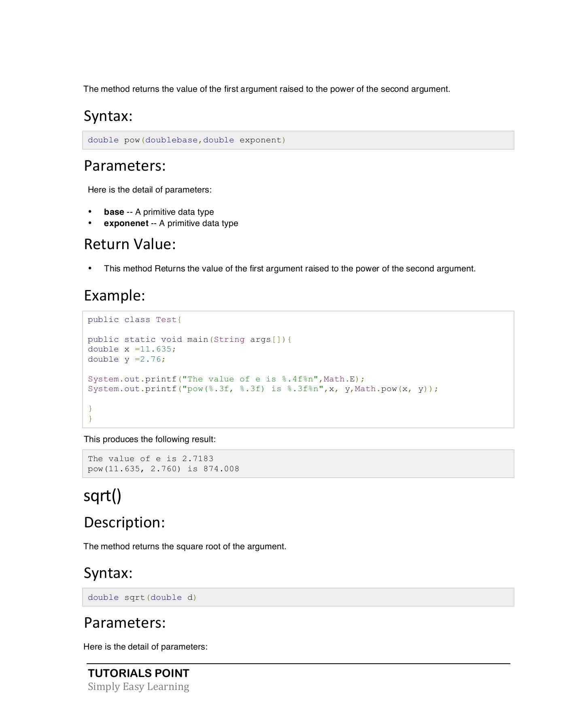The image size is (563, 728).
Task: Click the "public static void main" code line
Action: point(189,339)
